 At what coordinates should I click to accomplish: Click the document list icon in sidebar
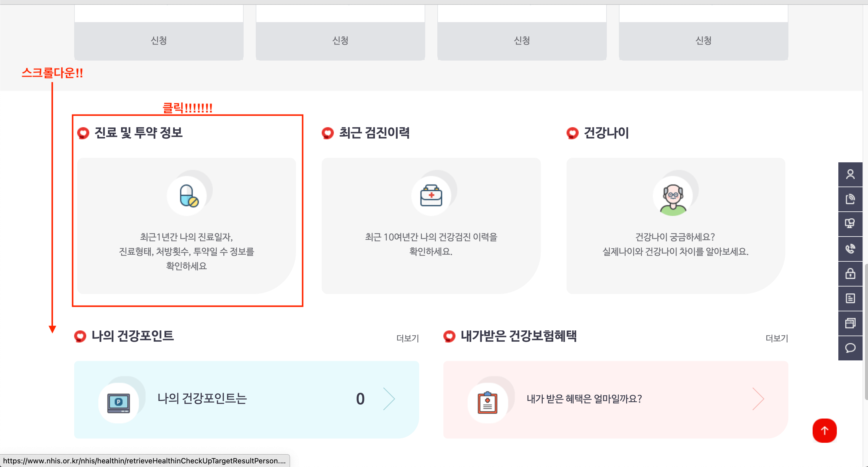(x=850, y=298)
